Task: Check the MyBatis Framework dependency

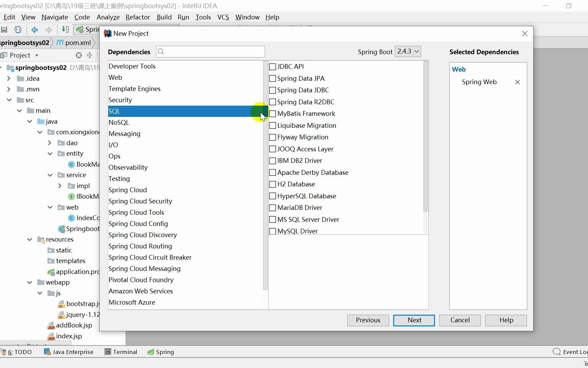Action: [x=272, y=114]
